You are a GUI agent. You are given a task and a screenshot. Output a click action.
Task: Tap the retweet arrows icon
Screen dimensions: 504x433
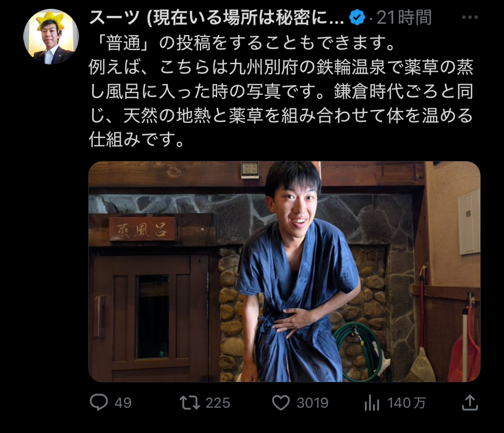190,402
